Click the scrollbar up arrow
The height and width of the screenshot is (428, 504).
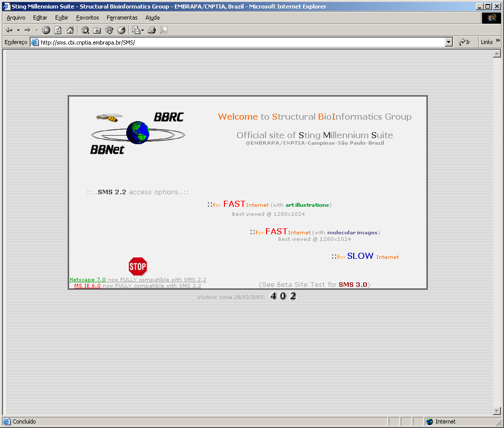(497, 54)
